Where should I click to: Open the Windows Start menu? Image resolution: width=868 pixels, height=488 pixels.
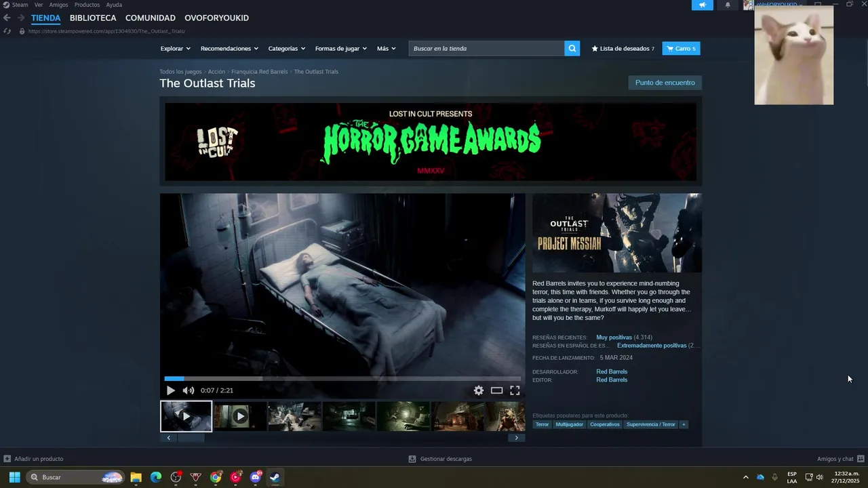[14, 477]
